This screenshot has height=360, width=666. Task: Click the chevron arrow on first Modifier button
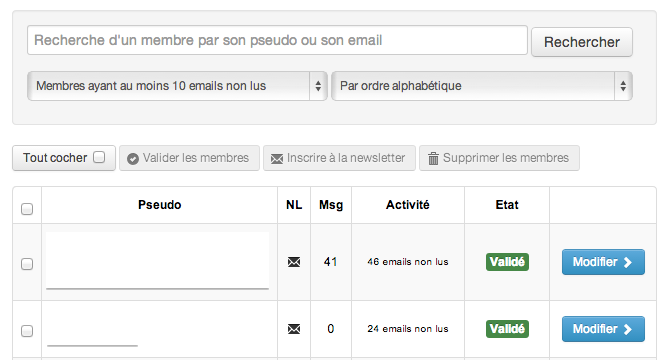628,262
